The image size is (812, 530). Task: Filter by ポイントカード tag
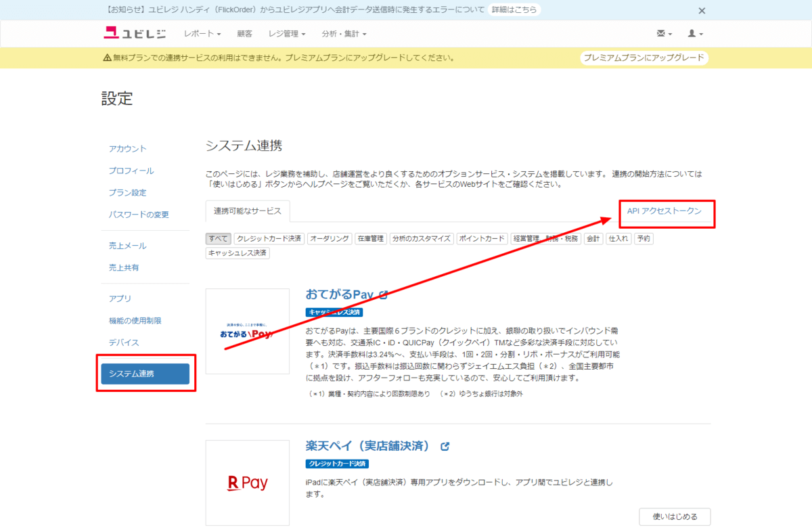click(x=482, y=239)
